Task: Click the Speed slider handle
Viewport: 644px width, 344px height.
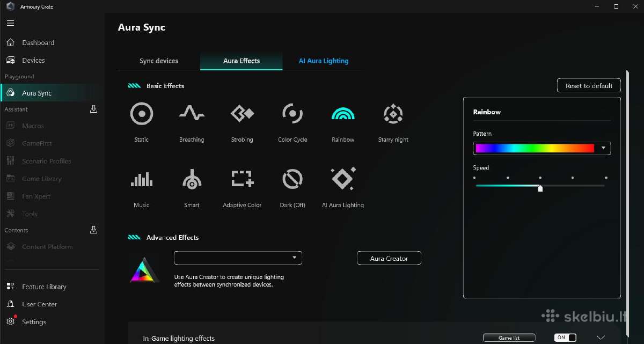Action: pyautogui.click(x=540, y=188)
